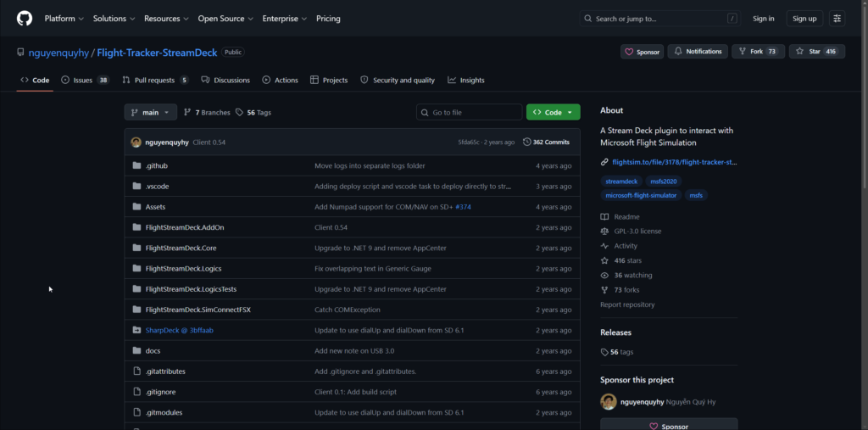This screenshot has height=430, width=868.
Task: Click the heart Sponsor button in header
Action: (642, 52)
